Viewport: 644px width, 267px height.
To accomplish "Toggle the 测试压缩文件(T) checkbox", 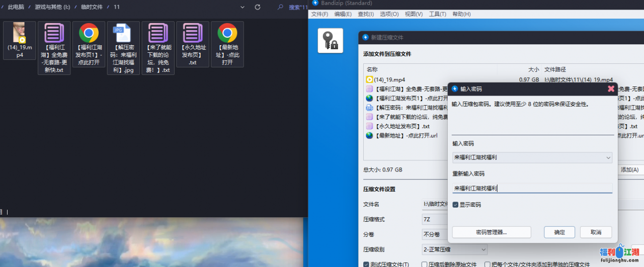I will 366,264.
